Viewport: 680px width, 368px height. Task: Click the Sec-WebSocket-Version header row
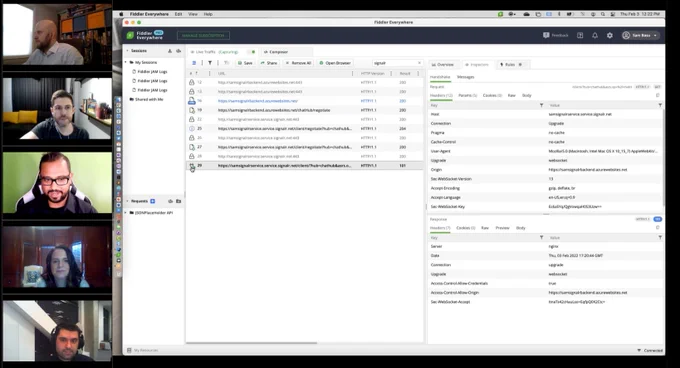[546, 179]
